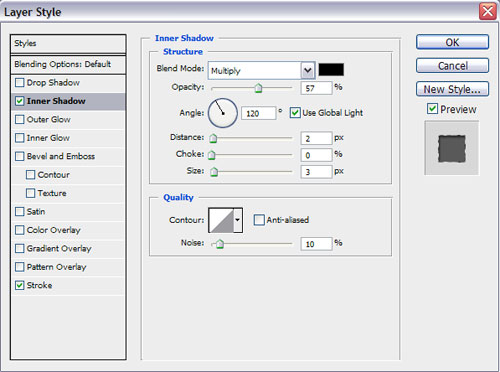Click the Distance value field
Image resolution: width=500 pixels, height=372 pixels.
(x=316, y=138)
